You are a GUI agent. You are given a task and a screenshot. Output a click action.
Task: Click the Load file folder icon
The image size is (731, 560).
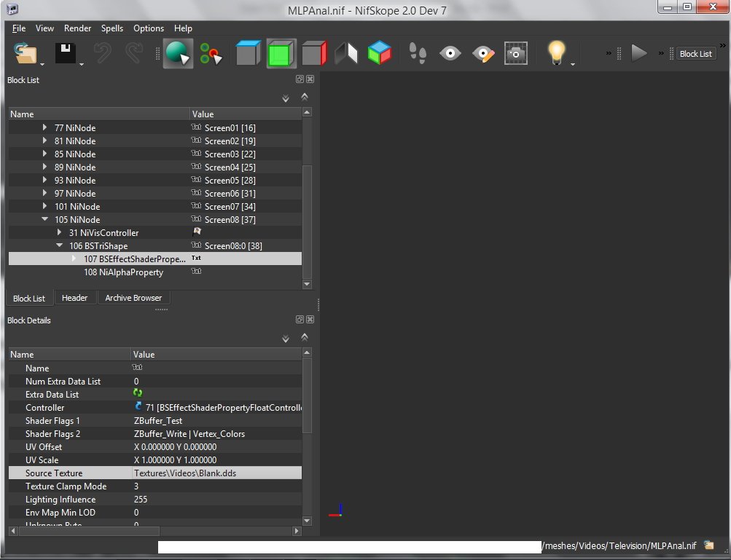tap(25, 54)
